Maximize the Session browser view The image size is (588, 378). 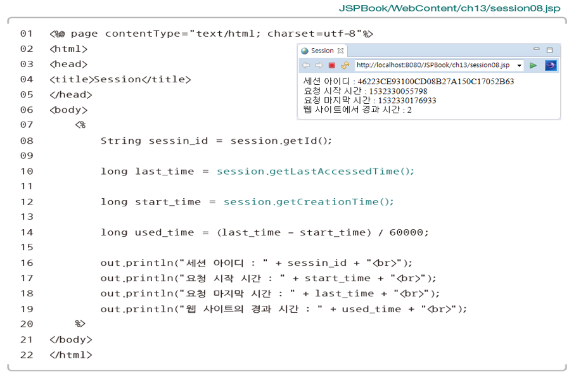[x=549, y=50]
